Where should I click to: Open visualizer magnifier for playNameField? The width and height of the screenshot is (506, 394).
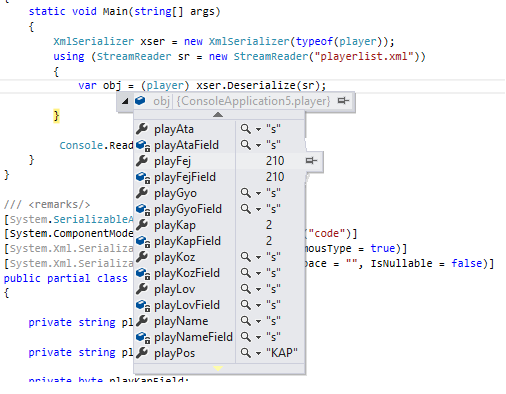point(246,337)
